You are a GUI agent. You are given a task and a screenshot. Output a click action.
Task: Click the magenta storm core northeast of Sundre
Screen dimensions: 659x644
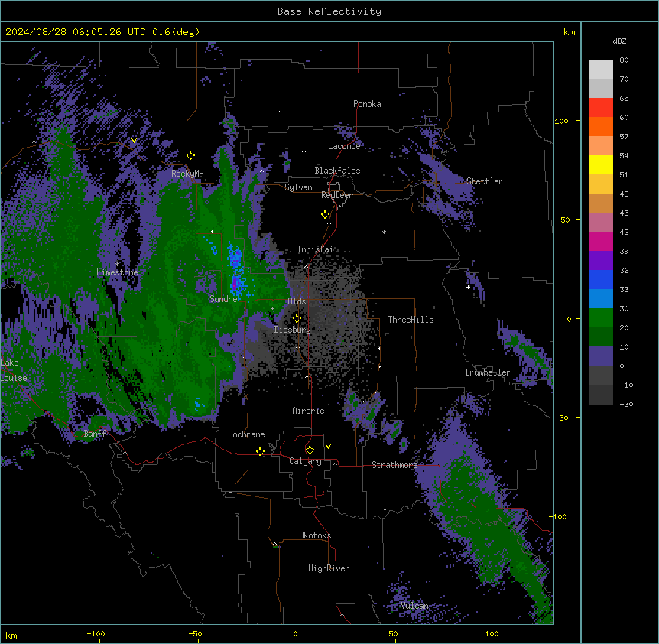pyautogui.click(x=235, y=282)
